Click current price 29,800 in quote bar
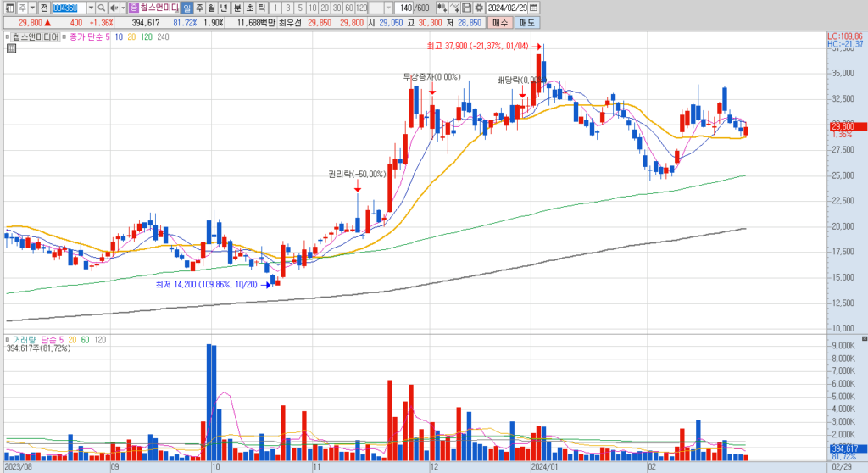The width and height of the screenshot is (868, 473). click(x=30, y=23)
